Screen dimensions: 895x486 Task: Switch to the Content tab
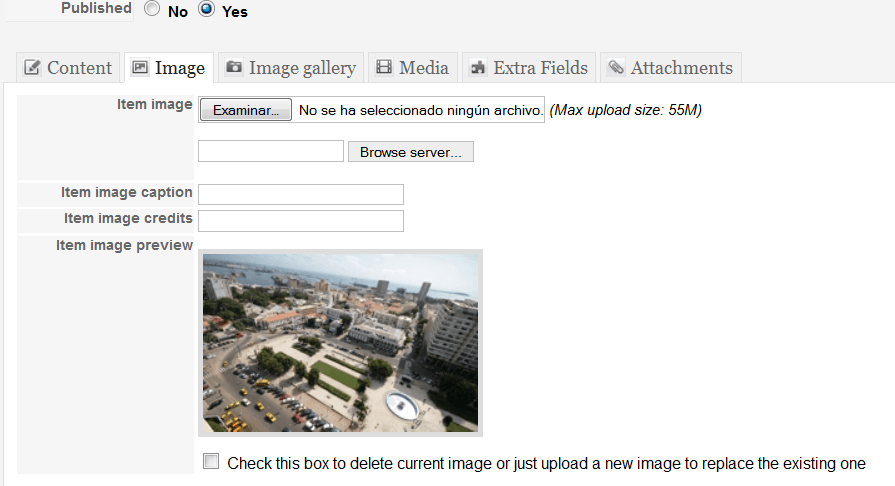pos(68,67)
